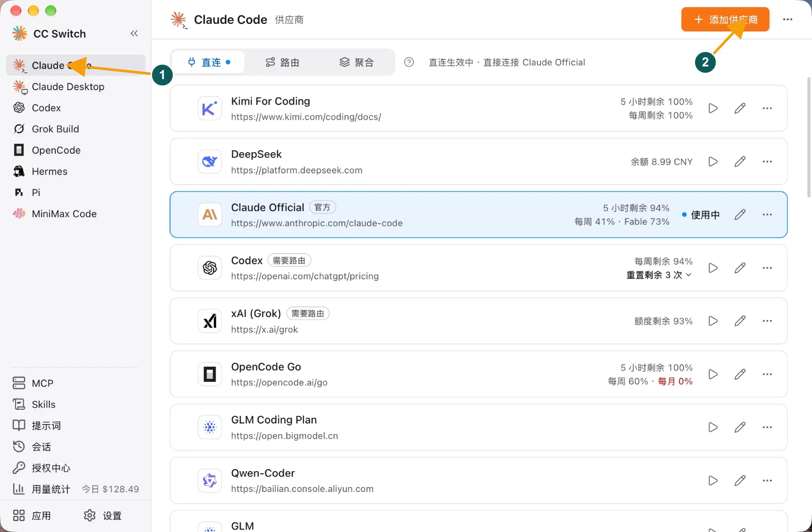Click the 应用 apps button
Viewport: 812px width, 532px height.
(32, 516)
